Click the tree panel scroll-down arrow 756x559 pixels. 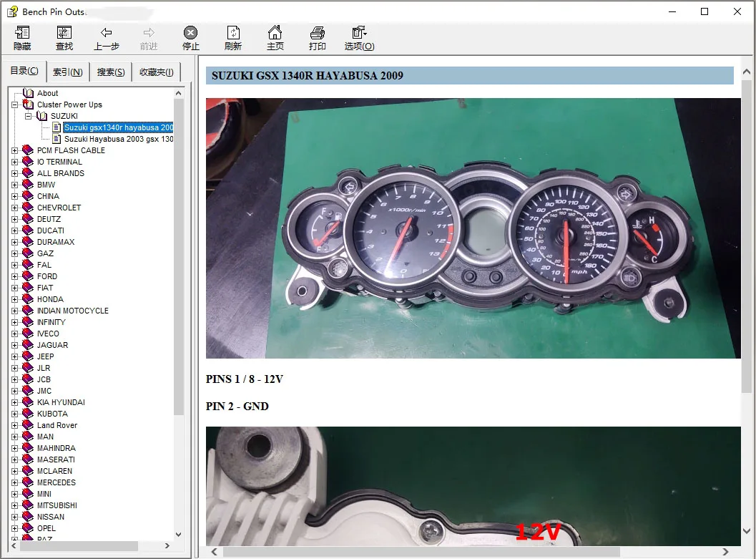178,535
